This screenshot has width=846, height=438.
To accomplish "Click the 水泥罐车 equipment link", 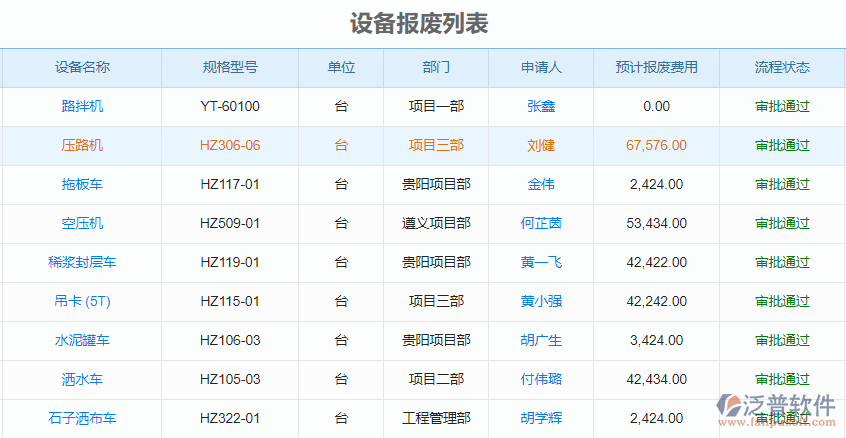I will pyautogui.click(x=82, y=340).
